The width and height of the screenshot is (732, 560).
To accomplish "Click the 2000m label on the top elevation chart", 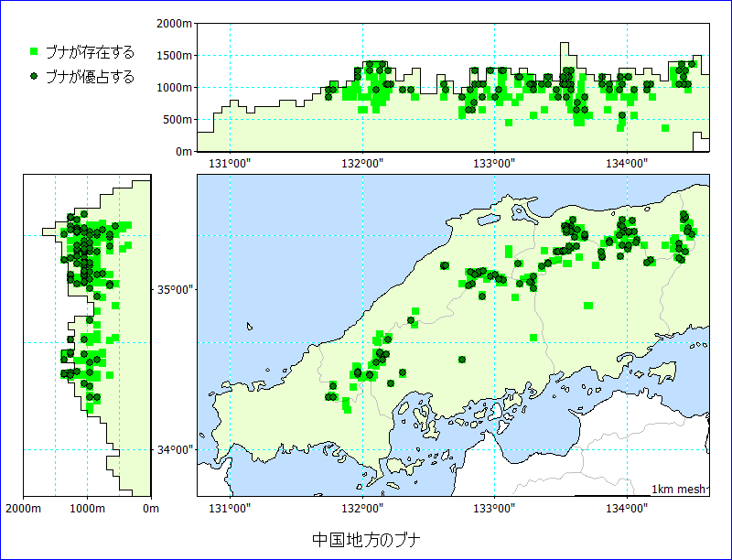I will click(172, 23).
